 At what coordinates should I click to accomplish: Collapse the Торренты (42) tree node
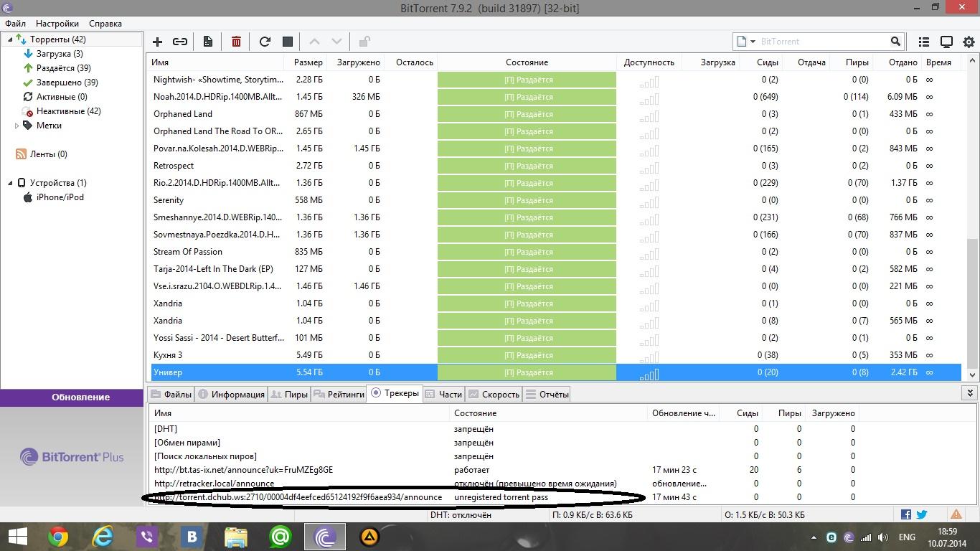pos(10,39)
